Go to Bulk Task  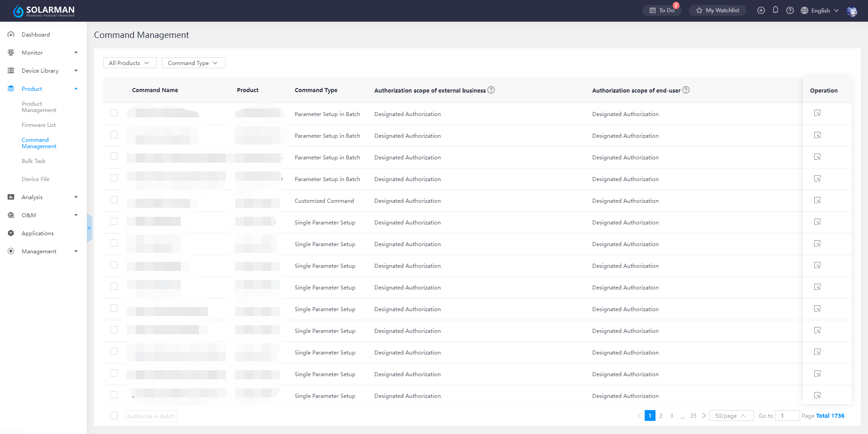pyautogui.click(x=33, y=161)
